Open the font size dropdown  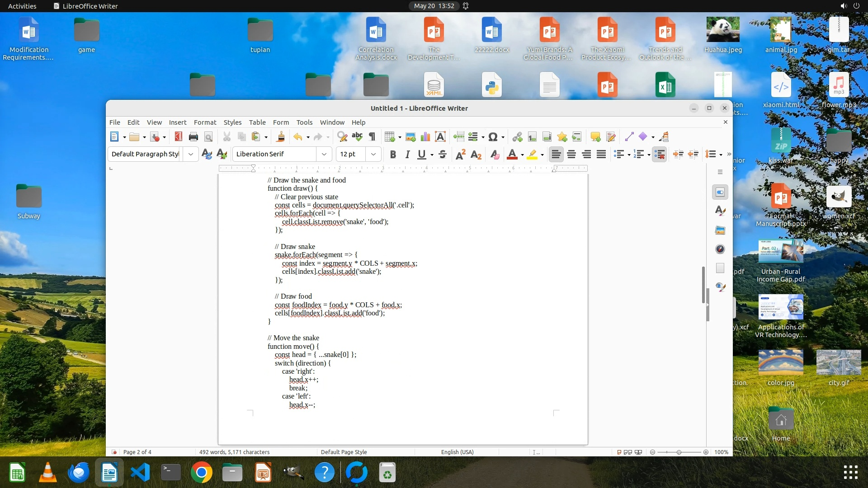point(373,154)
